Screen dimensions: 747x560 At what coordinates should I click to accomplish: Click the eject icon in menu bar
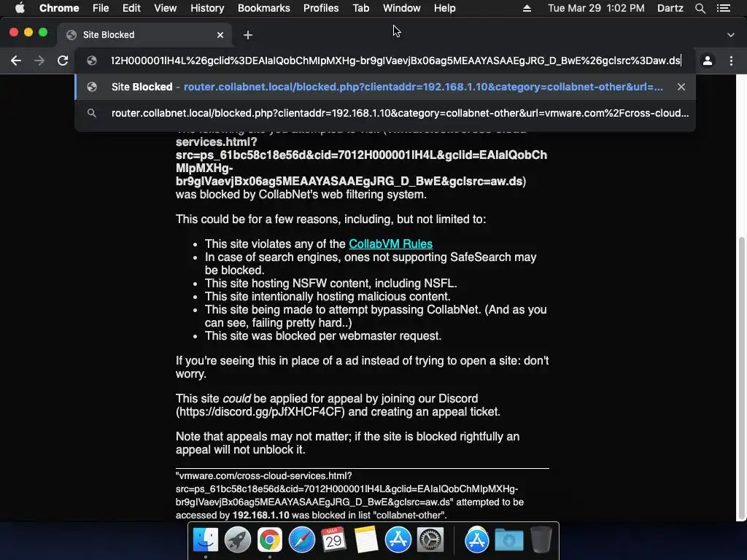(527, 8)
